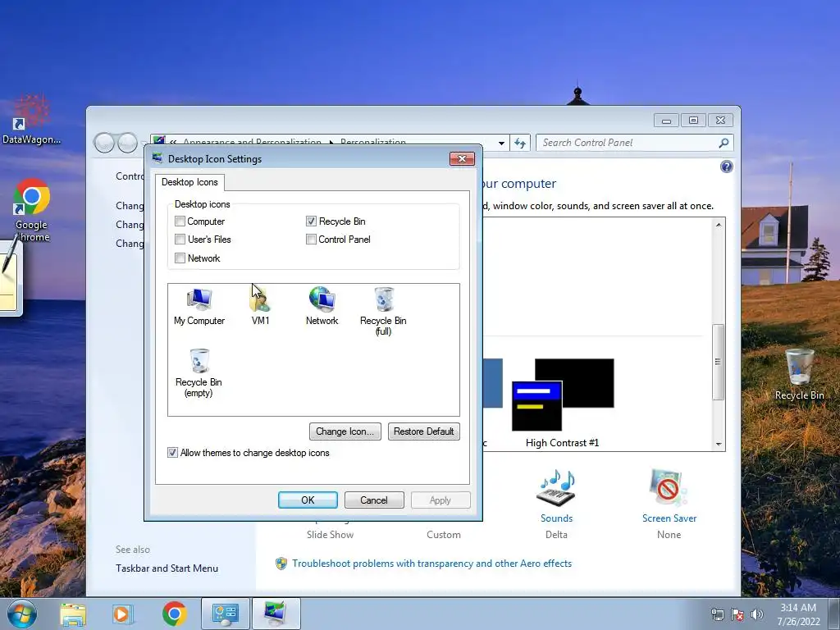
Task: Select the Recycle Bin (full) icon
Action: pos(383,311)
